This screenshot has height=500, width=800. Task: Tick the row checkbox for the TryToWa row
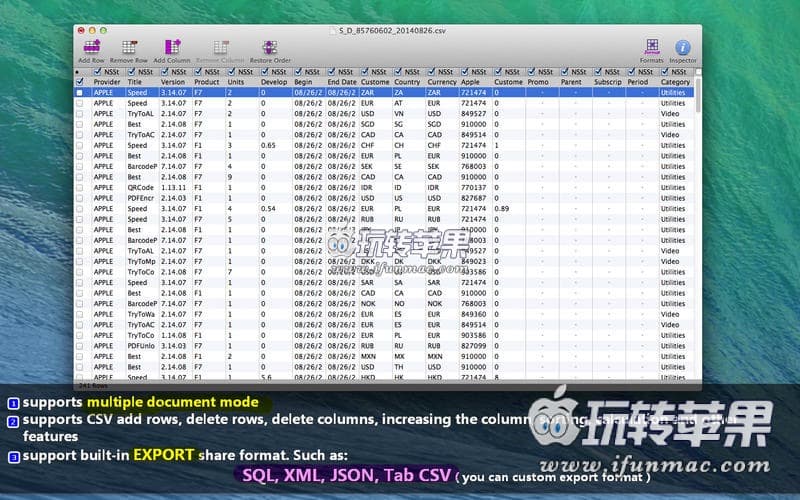[x=80, y=314]
